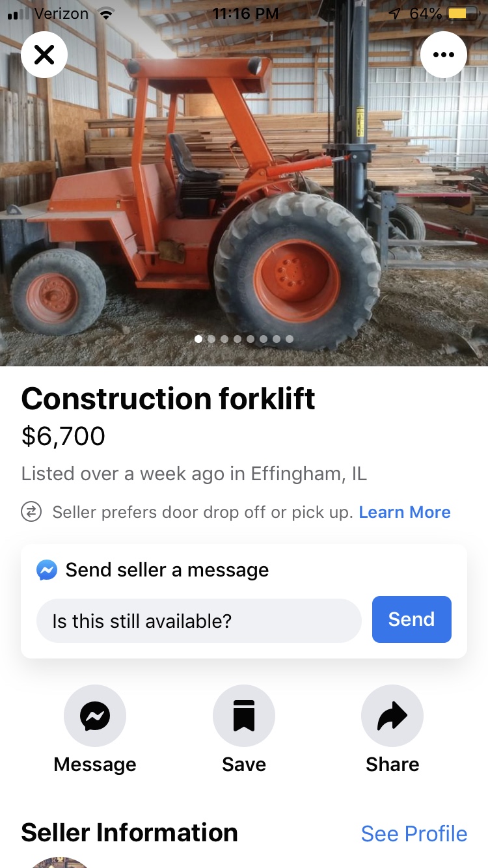Tap the Wi-Fi icon in status bar
488x868 pixels.
click(104, 14)
